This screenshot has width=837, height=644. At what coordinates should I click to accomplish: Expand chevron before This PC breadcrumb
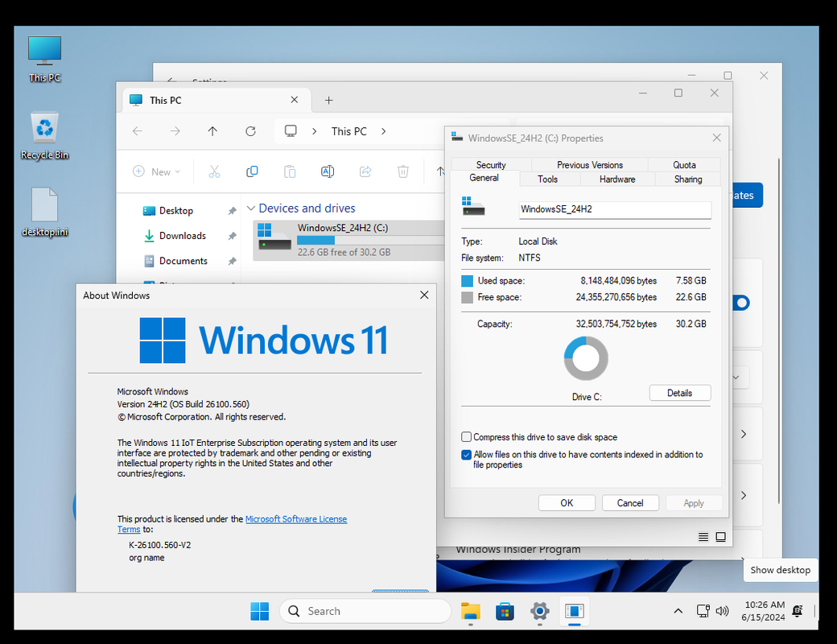point(315,131)
